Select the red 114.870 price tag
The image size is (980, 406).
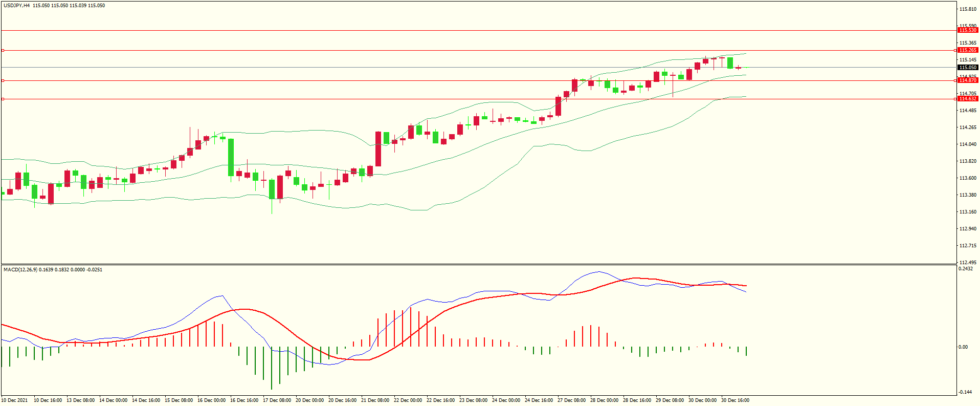(967, 80)
